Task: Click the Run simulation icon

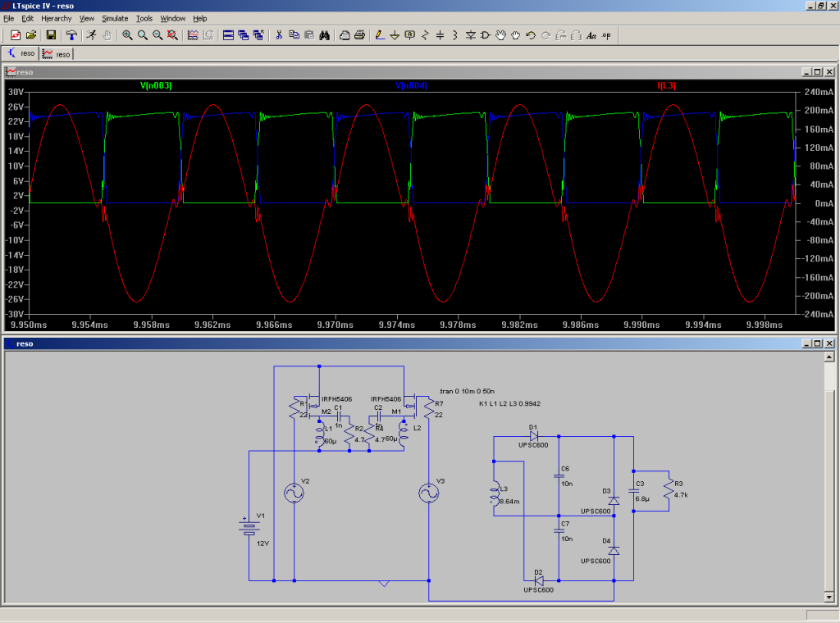Action: click(92, 35)
